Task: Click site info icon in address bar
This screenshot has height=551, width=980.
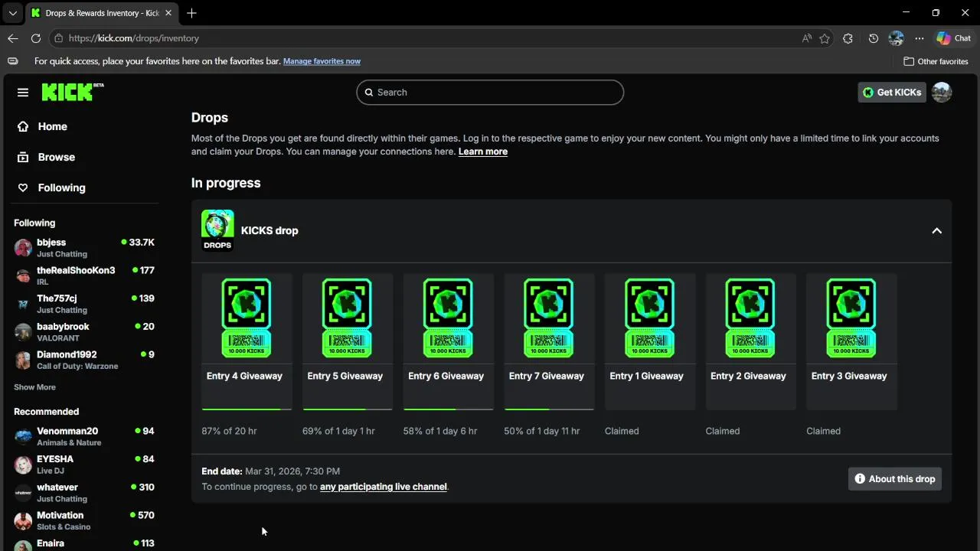Action: click(x=59, y=38)
